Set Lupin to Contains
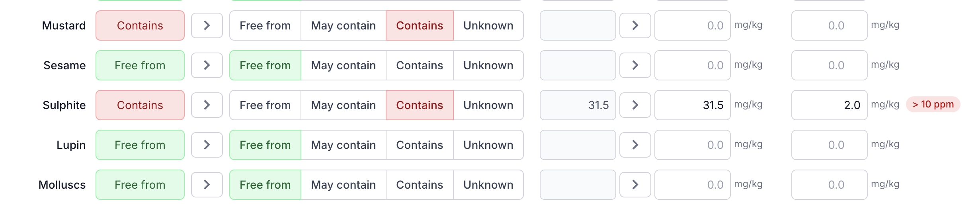The height and width of the screenshot is (207, 980). [419, 145]
